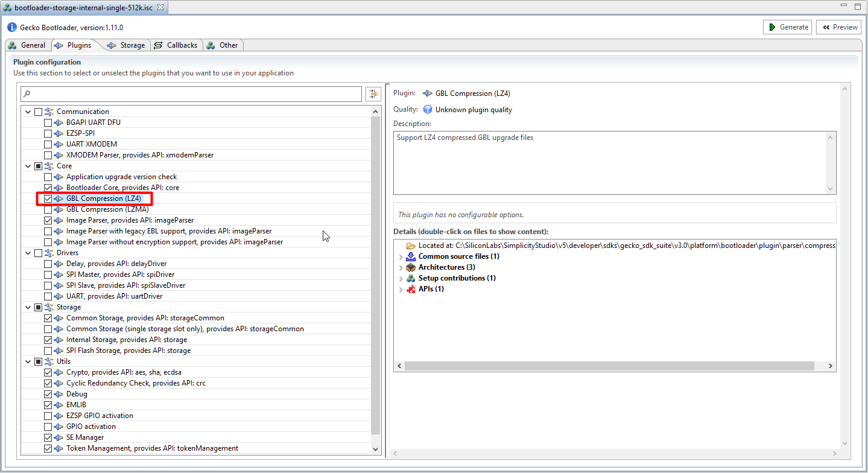Click the Utils group icon

click(x=49, y=361)
